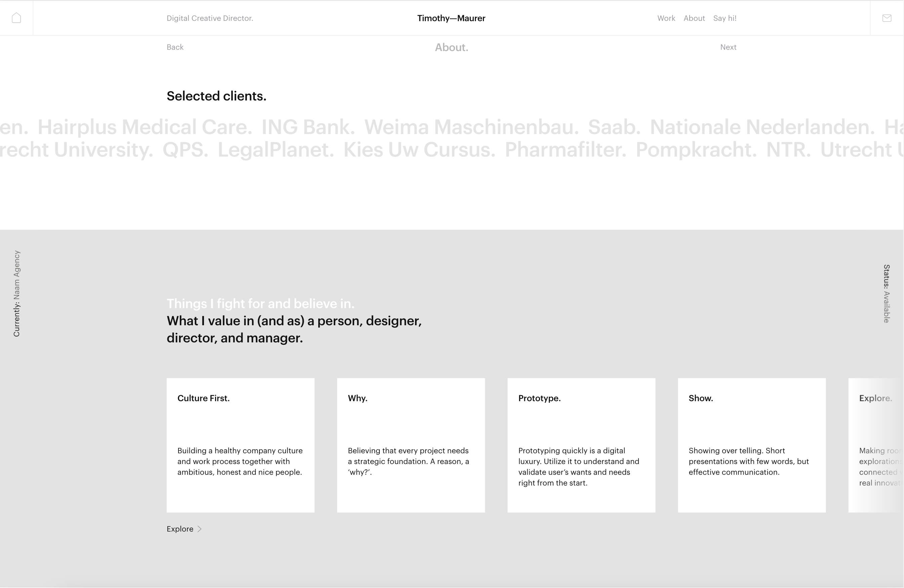The image size is (904, 588).
Task: Toggle the 'About.' page title header
Action: 451,47
